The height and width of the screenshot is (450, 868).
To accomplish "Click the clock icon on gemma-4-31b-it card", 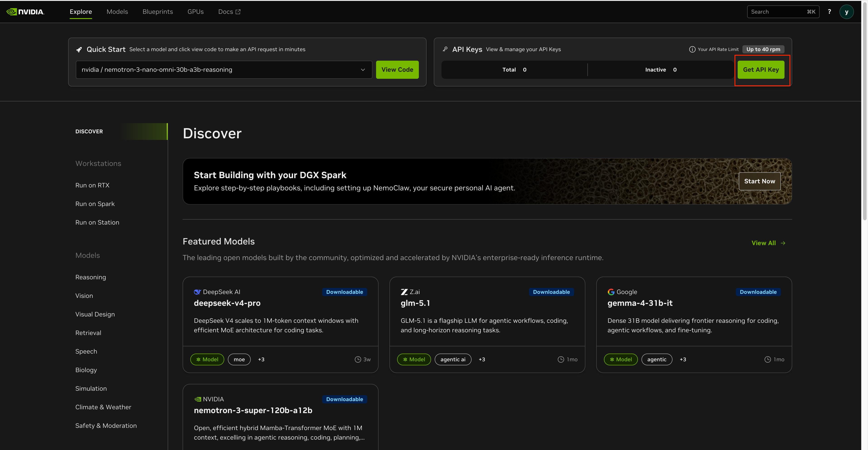I will (768, 359).
